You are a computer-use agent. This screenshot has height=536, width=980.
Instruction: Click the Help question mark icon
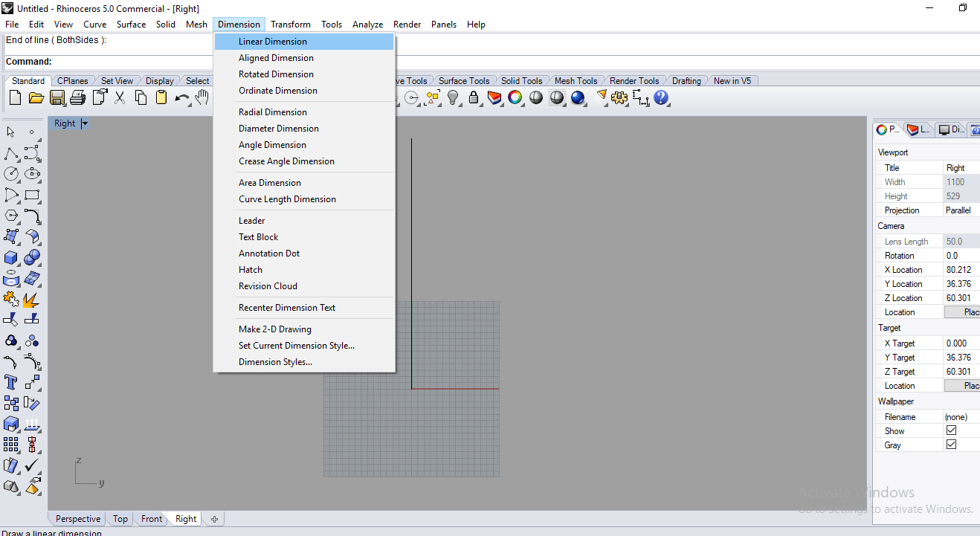click(x=661, y=97)
